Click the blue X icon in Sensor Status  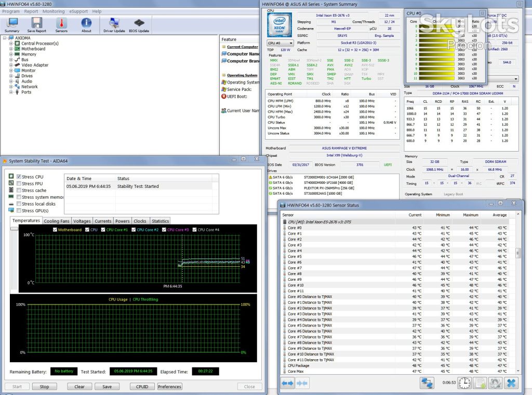point(511,383)
